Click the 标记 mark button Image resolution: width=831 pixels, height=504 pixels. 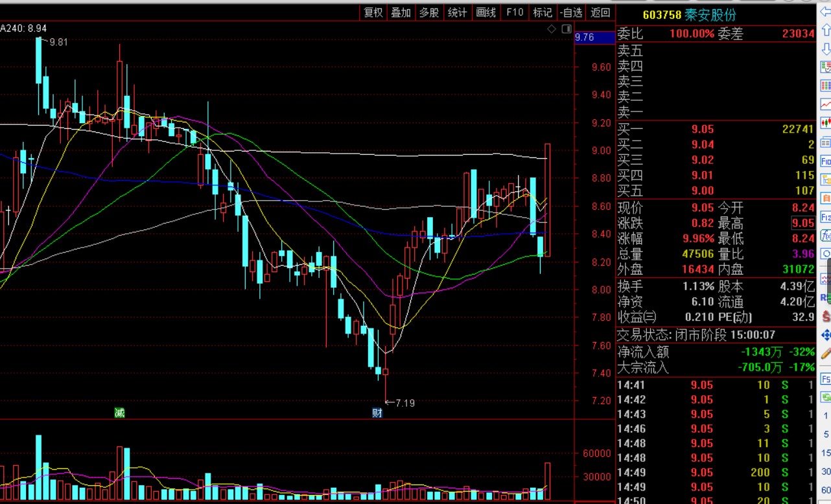tap(542, 12)
